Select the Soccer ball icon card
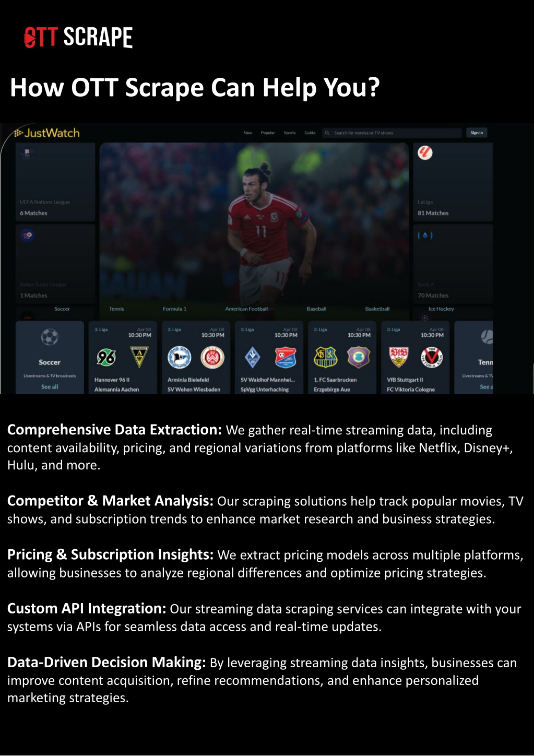This screenshot has width=534, height=756. [50, 358]
